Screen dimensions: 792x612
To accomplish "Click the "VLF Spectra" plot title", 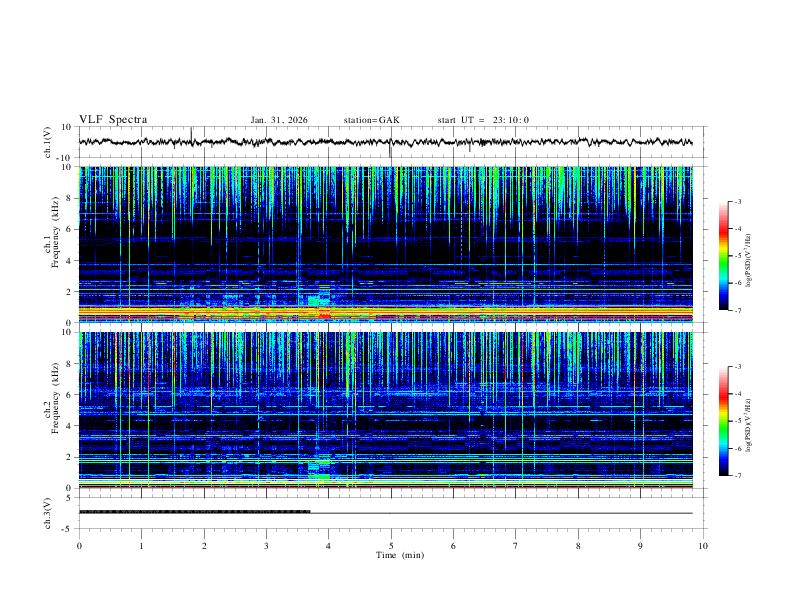I will coord(113,120).
